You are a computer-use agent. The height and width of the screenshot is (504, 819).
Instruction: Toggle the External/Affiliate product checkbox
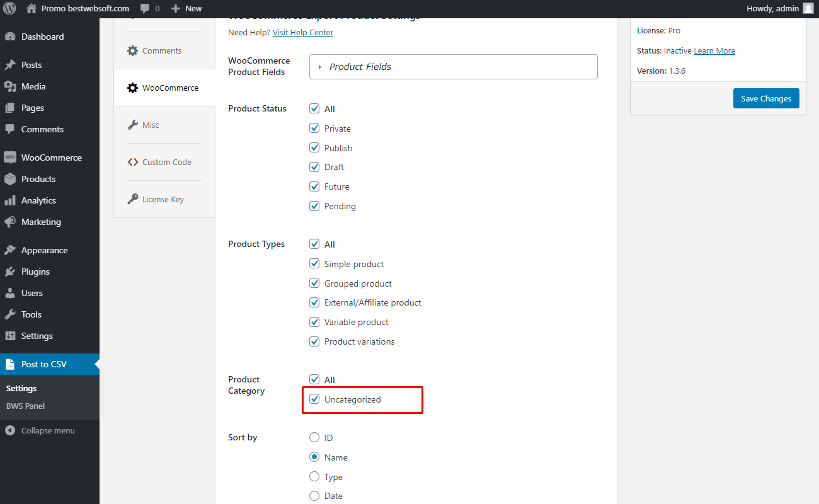point(314,302)
